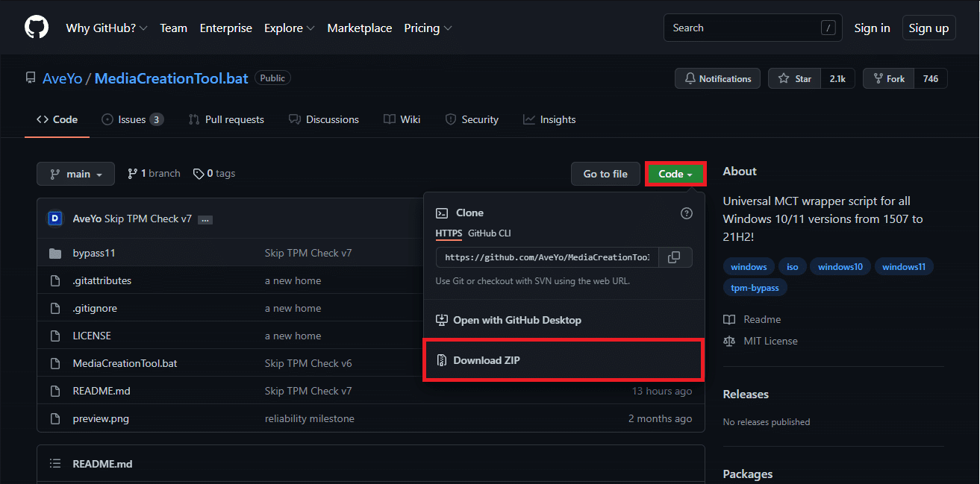Image resolution: width=980 pixels, height=484 pixels.
Task: Click the README.md list outline icon
Action: point(54,463)
